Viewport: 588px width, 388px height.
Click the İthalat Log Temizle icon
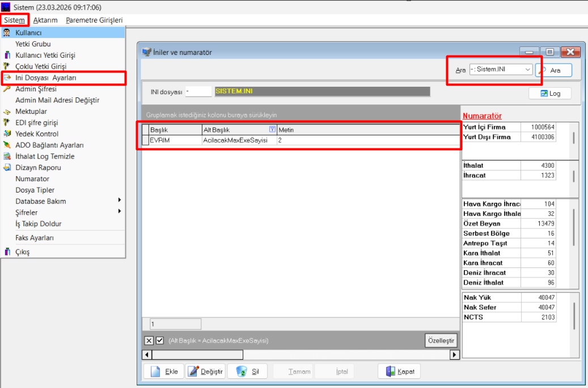click(7, 156)
